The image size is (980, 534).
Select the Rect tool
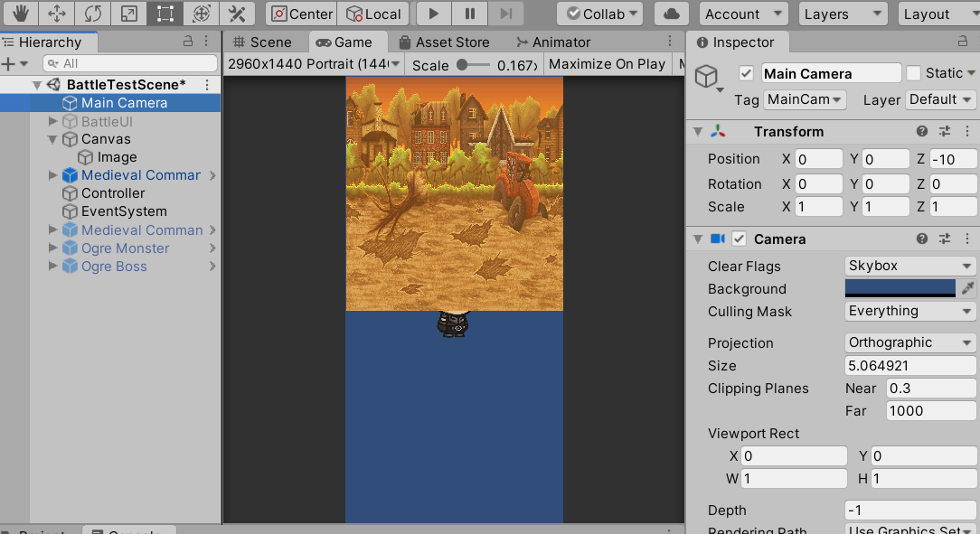(165, 14)
